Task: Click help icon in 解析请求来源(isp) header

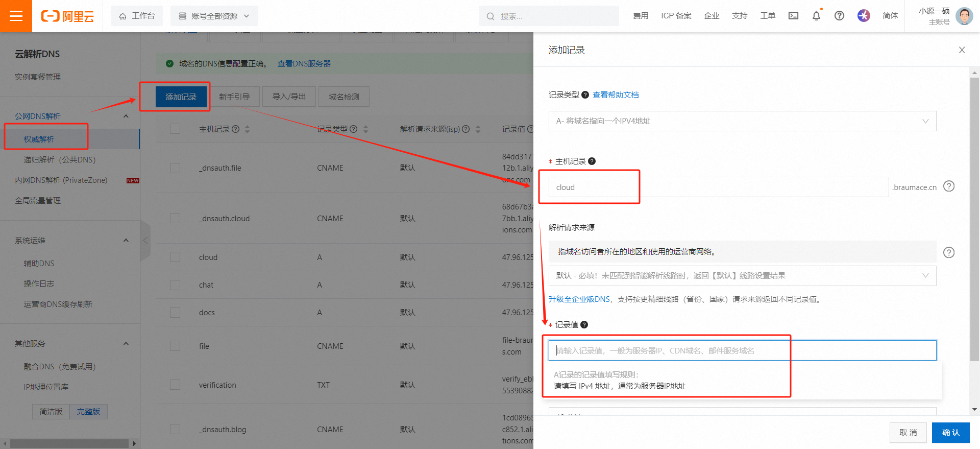Action: point(465,129)
